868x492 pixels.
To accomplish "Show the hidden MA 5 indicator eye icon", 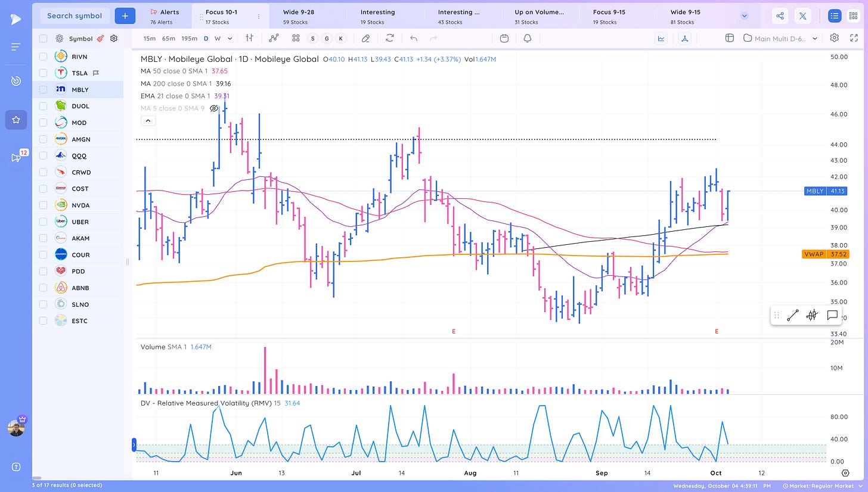I will [214, 108].
